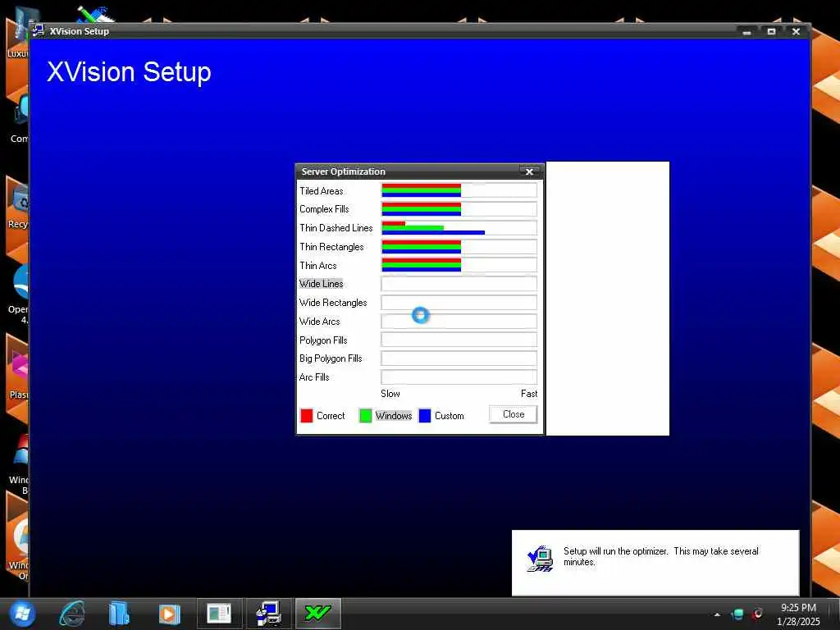The width and height of the screenshot is (840, 630).
Task: Switch to the document window taskbar icon
Action: [219, 614]
